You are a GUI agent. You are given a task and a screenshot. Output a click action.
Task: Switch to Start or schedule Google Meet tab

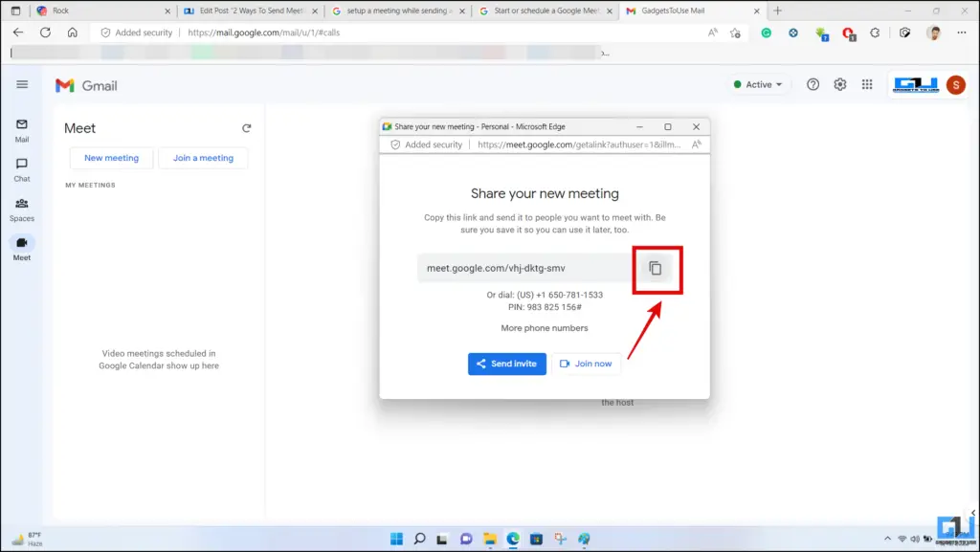545,11
